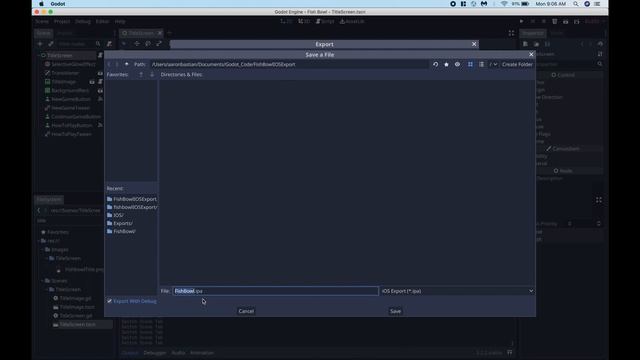Switch to the 2D workspace
Screen dimensions: 640x360
(x=287, y=21)
